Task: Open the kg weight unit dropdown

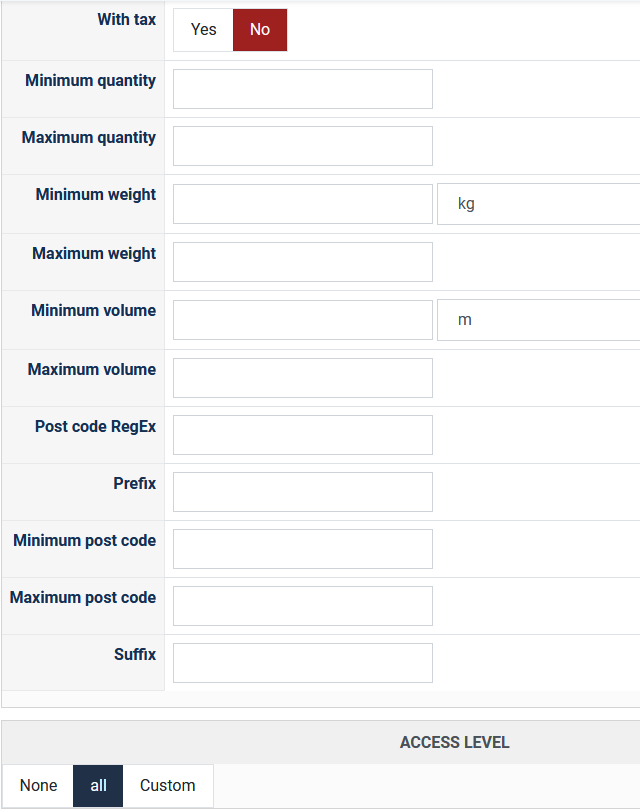Action: click(x=538, y=204)
